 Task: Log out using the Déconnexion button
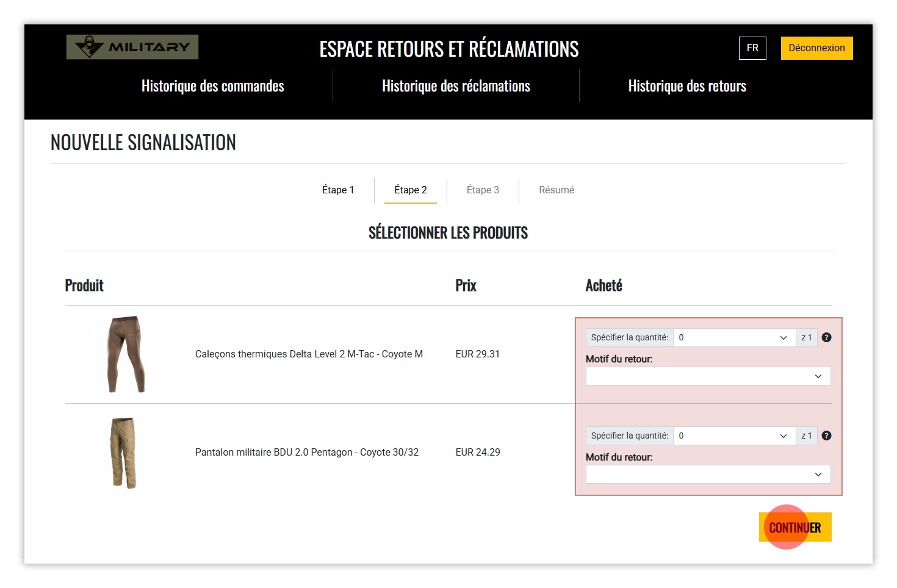point(816,48)
